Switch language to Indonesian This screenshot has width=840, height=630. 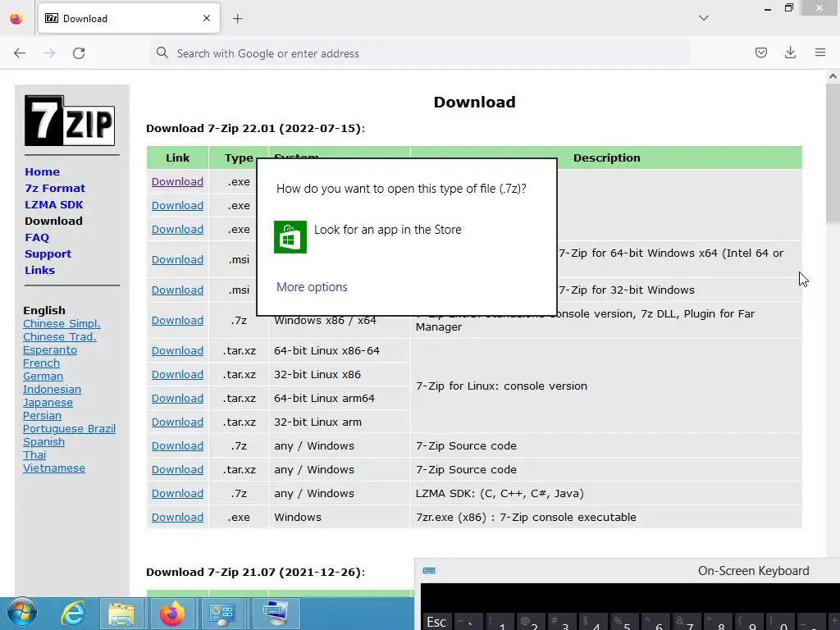[52, 390]
